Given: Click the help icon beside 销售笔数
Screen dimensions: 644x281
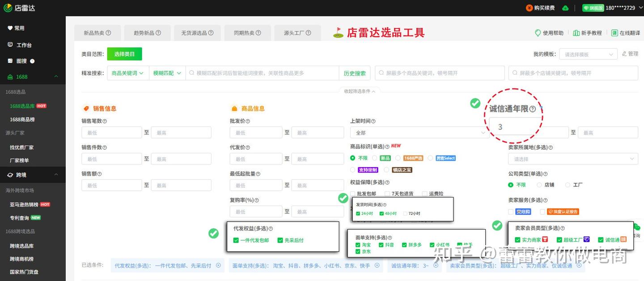Looking at the screenshot, I should point(105,121).
